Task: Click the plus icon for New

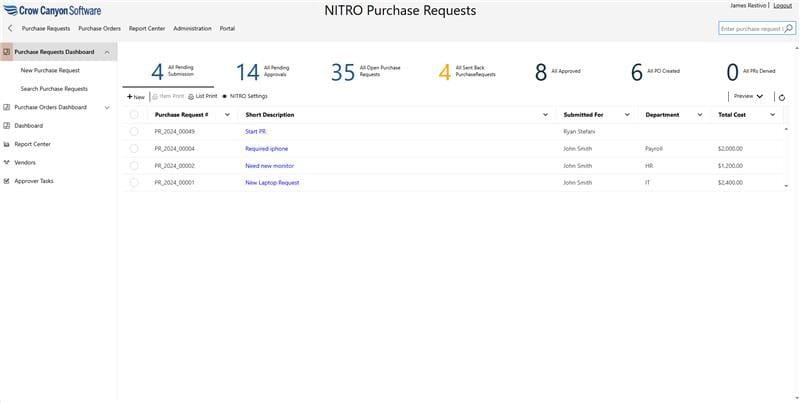Action: (130, 96)
